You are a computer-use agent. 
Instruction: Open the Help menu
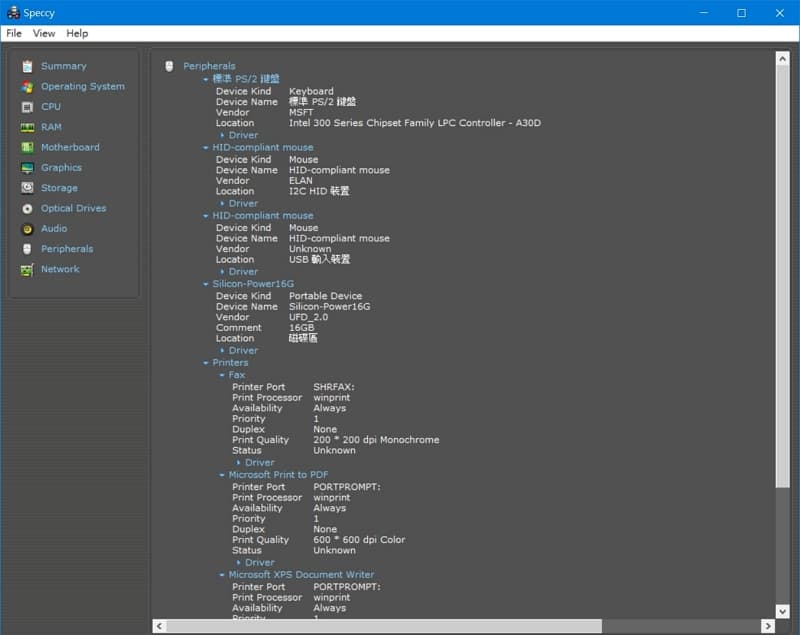tap(77, 33)
